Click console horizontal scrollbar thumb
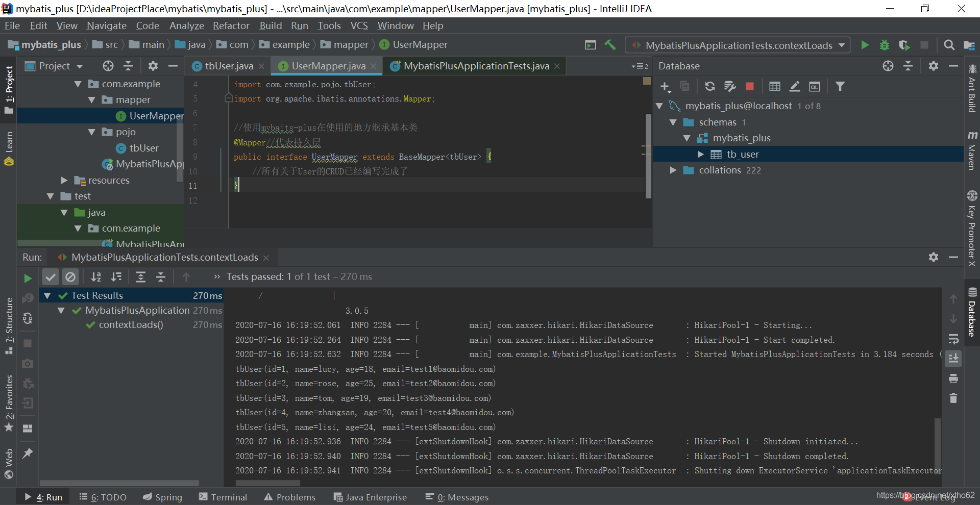The image size is (980, 505). click(x=267, y=483)
